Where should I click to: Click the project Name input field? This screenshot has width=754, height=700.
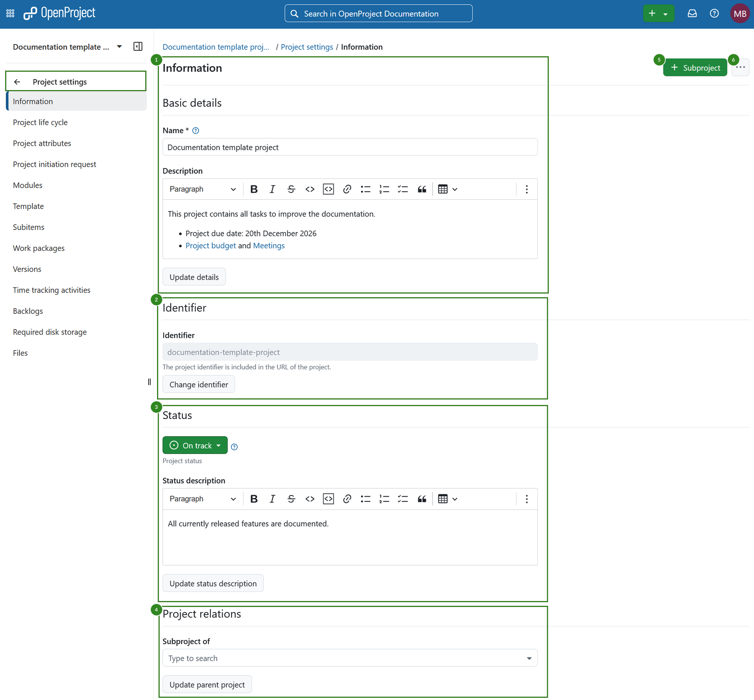pyautogui.click(x=350, y=147)
